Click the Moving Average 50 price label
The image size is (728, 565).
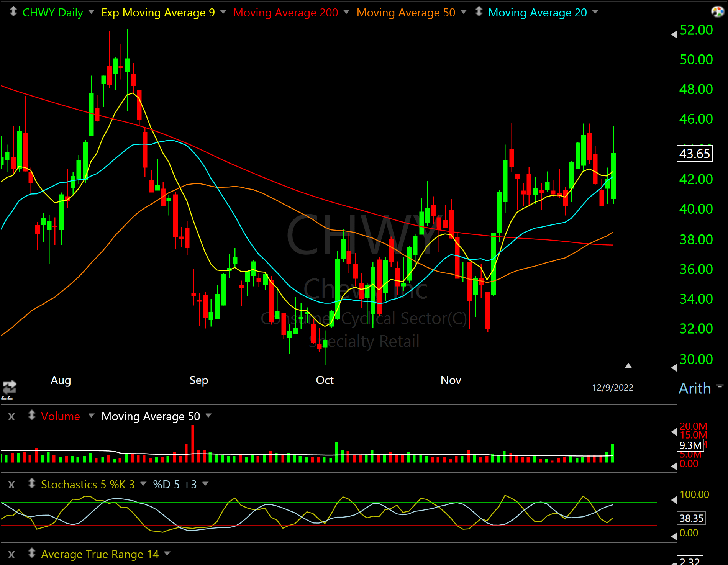(406, 13)
